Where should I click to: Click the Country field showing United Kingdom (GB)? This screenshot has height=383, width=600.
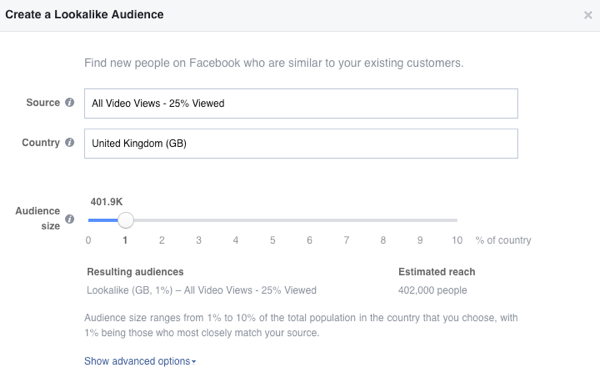point(301,143)
